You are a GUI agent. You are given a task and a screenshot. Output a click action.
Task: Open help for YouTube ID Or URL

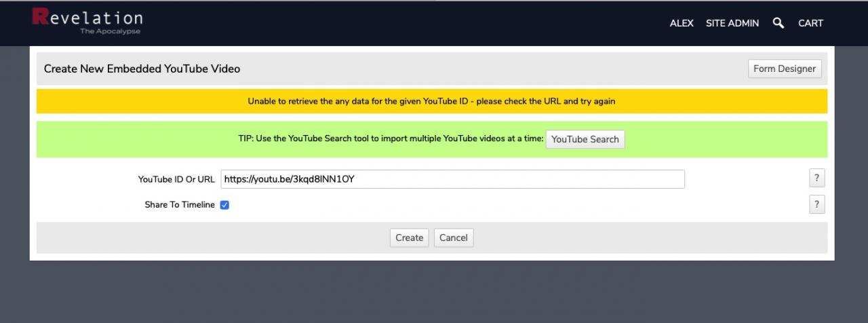click(x=816, y=178)
